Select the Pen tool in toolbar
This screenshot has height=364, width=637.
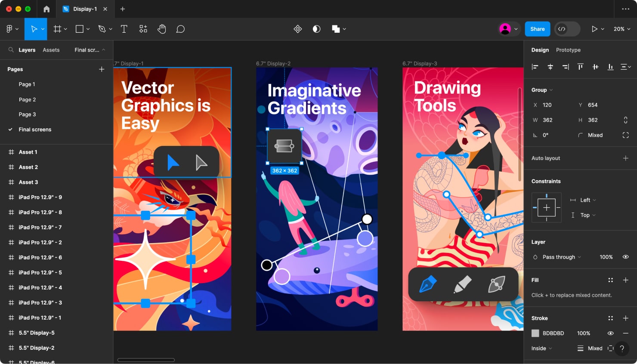[102, 29]
